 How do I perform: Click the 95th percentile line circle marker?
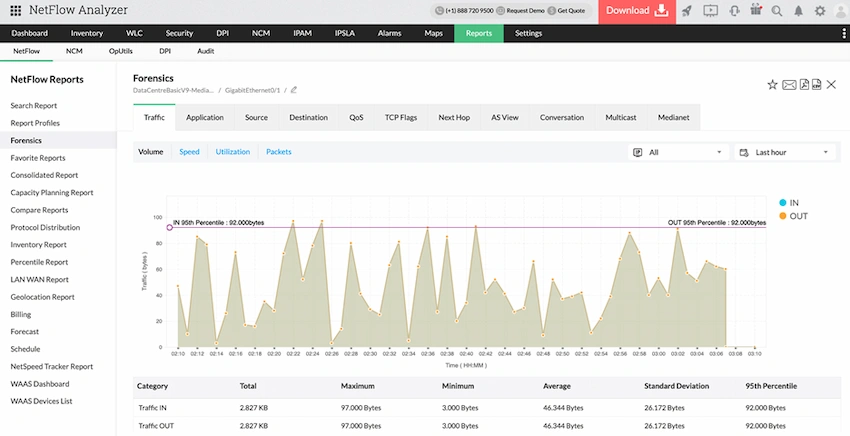tap(170, 227)
